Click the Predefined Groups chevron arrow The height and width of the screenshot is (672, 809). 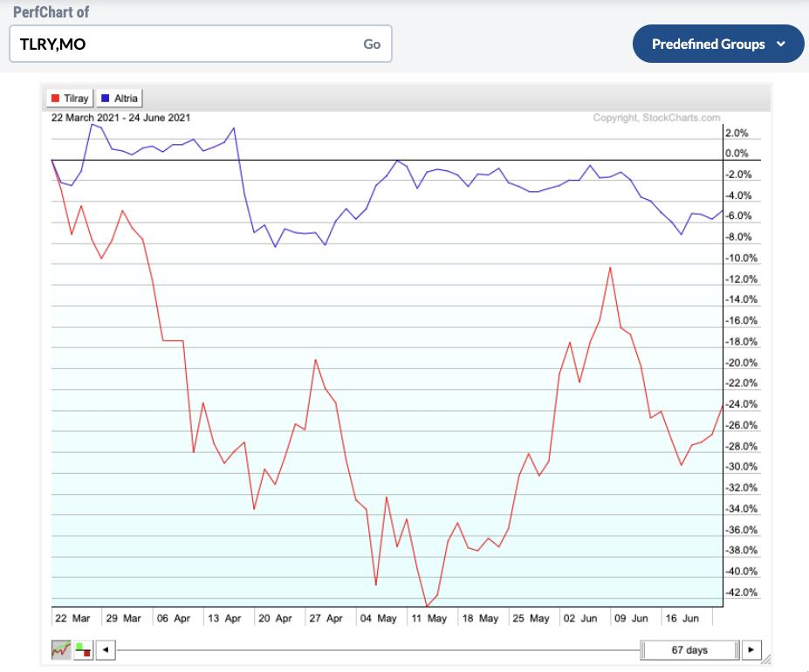pyautogui.click(x=780, y=44)
